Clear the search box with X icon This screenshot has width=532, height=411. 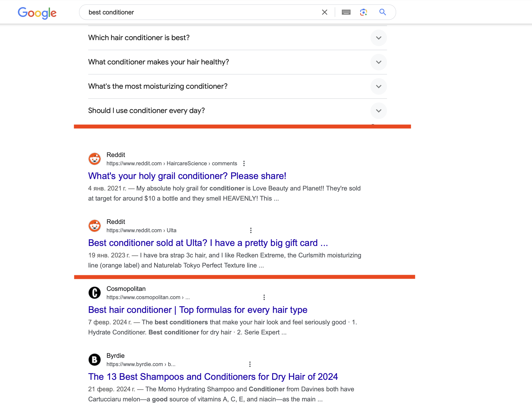pyautogui.click(x=324, y=12)
